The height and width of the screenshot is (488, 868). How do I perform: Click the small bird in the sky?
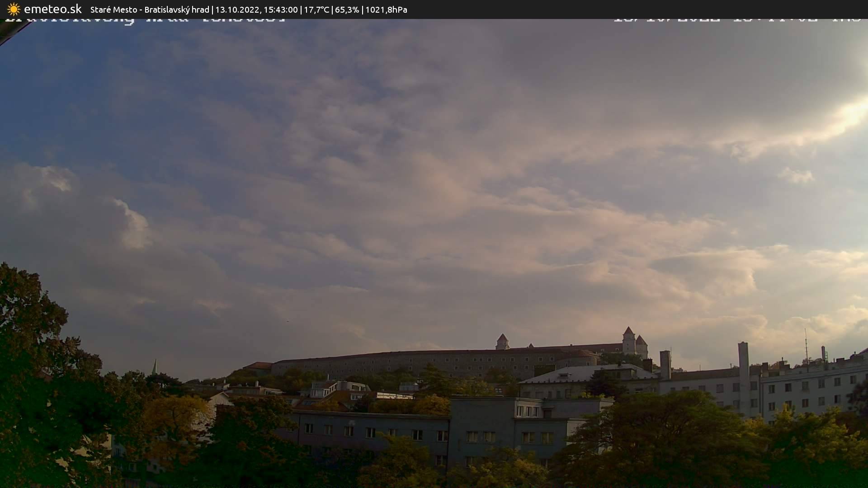click(x=287, y=321)
